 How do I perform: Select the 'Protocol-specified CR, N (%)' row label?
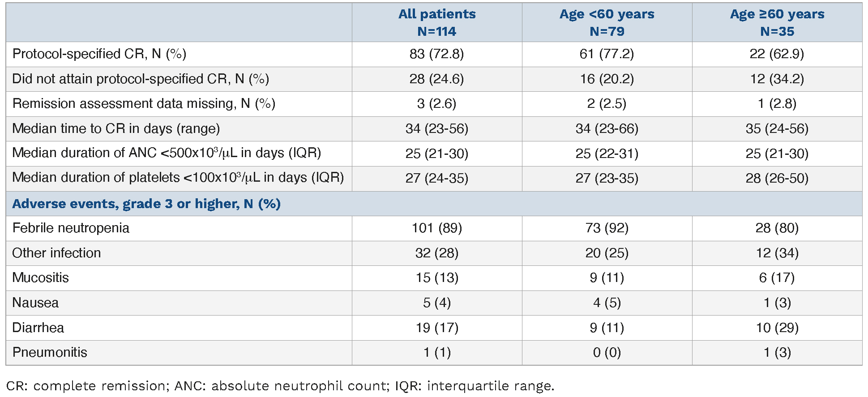pos(99,54)
